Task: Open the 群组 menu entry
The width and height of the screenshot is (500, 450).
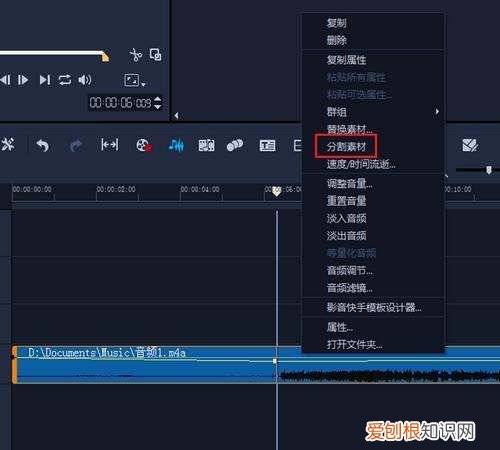Action: click(x=373, y=112)
